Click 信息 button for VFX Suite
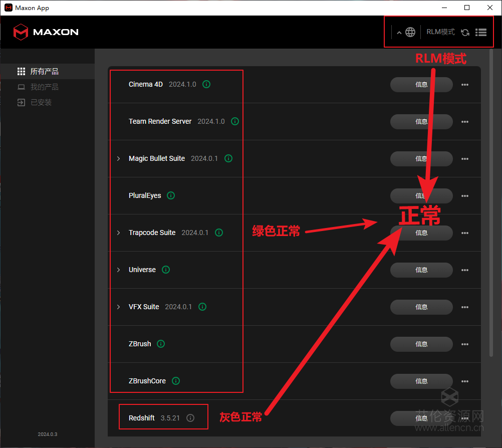Image resolution: width=502 pixels, height=448 pixels. pyautogui.click(x=421, y=307)
